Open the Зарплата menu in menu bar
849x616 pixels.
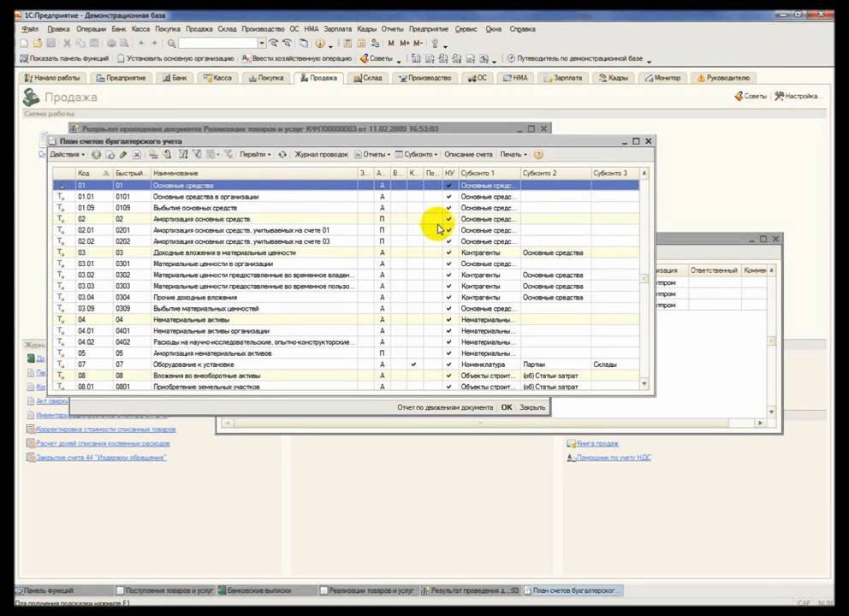click(338, 29)
